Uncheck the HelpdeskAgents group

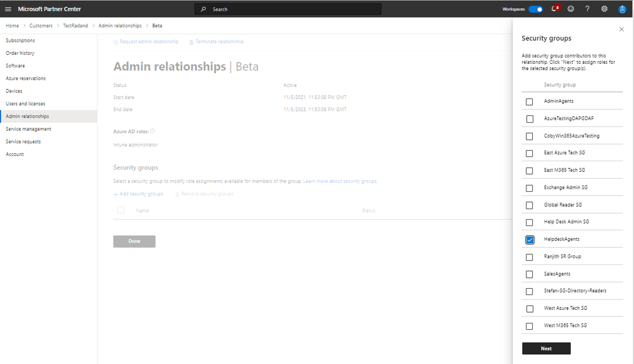530,240
